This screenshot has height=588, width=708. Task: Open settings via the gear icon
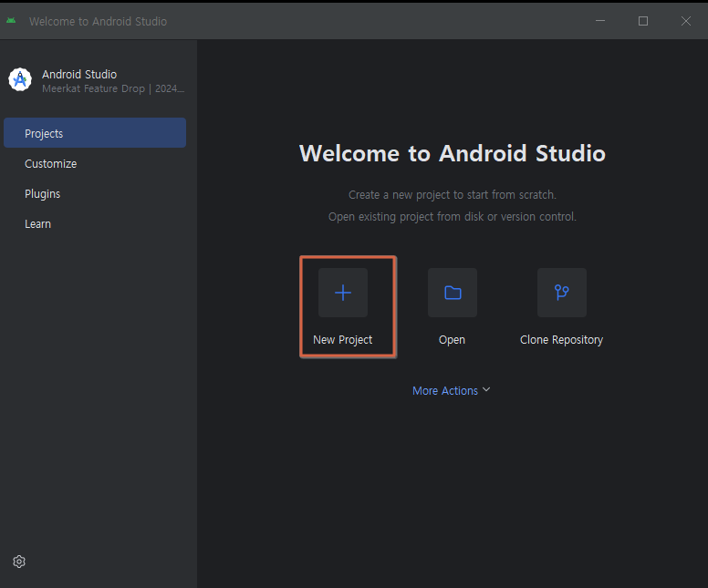19,562
